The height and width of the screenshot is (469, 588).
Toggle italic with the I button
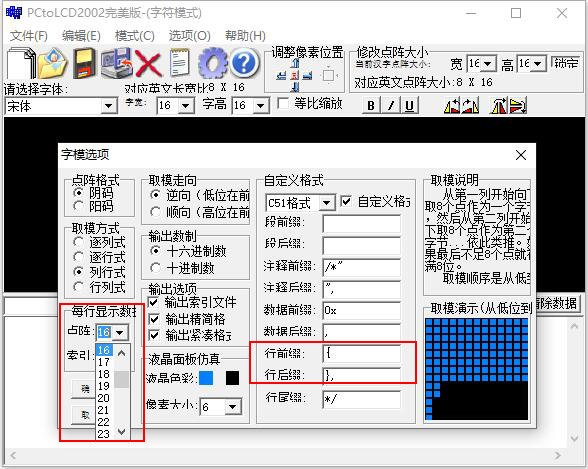point(390,105)
